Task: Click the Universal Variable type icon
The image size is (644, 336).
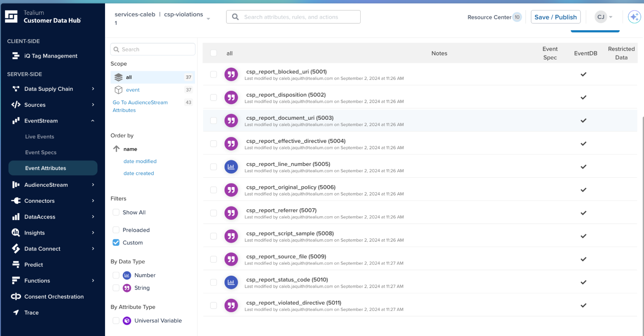Action: click(127, 321)
